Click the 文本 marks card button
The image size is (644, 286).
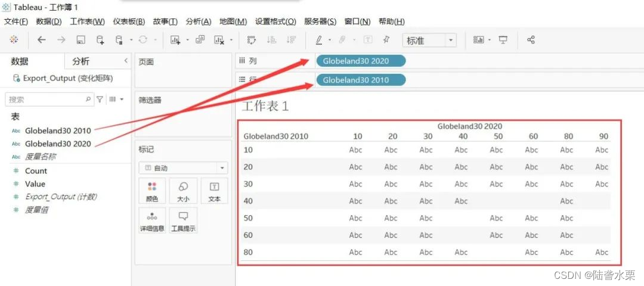tap(215, 191)
